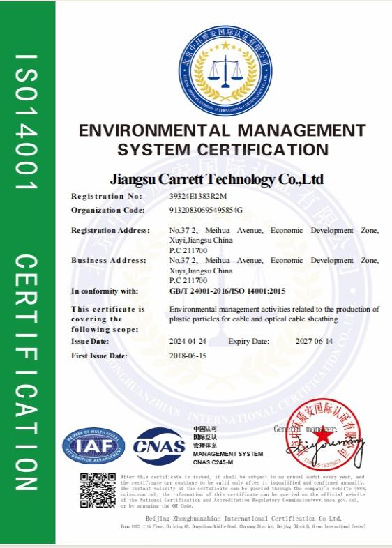Click the organization code 91320830695495854G

tap(206, 210)
